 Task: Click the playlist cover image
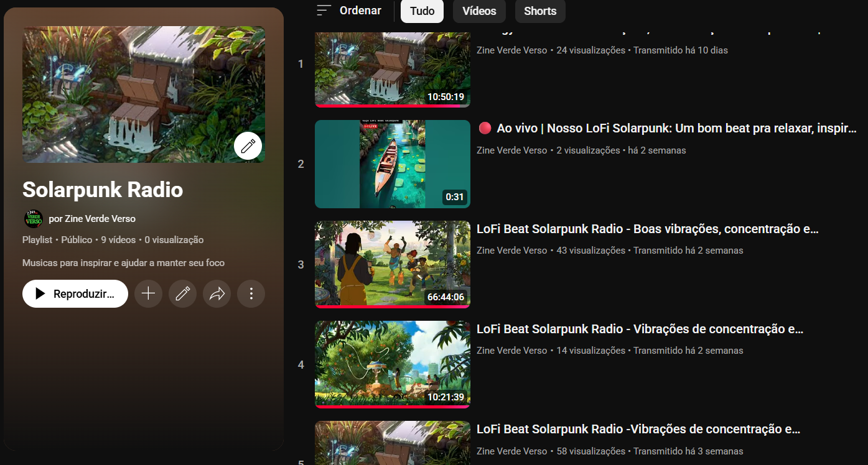144,94
